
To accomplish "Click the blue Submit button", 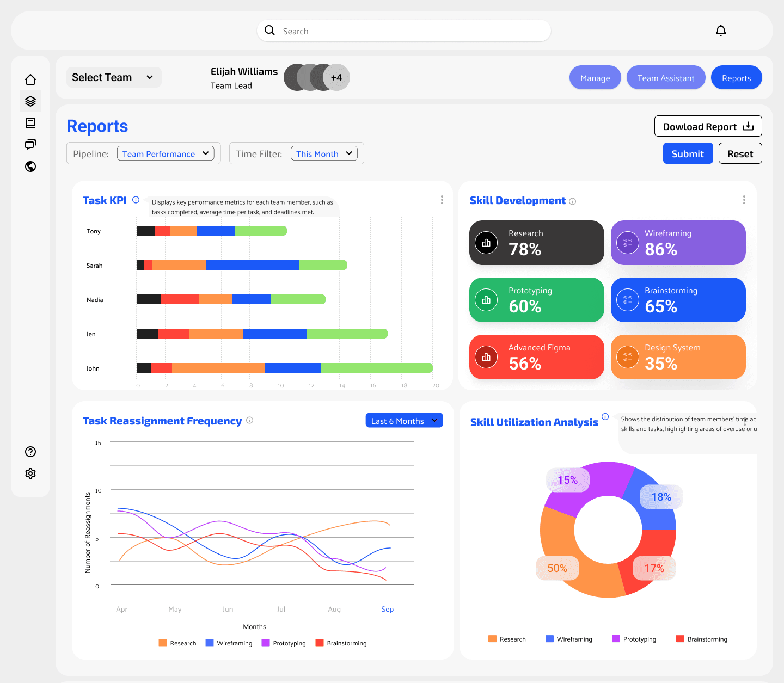I will coord(687,153).
